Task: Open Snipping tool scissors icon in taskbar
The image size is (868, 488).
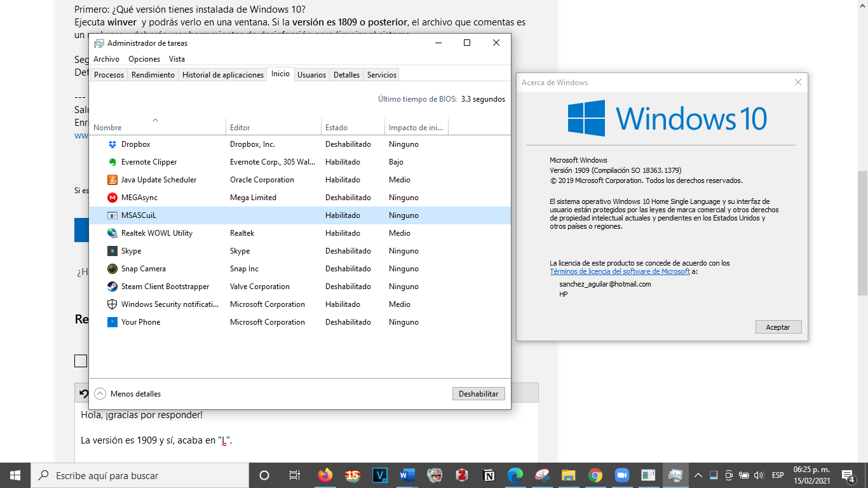Action: pyautogui.click(x=542, y=475)
